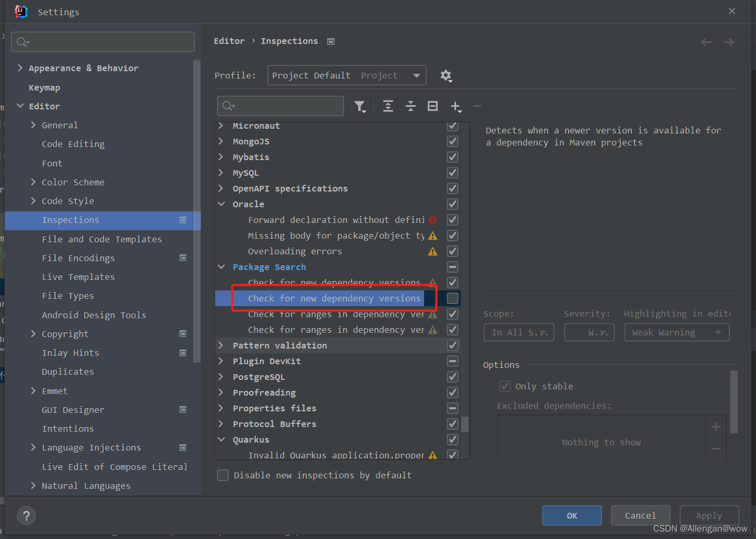Collapse all inspection groups

click(x=410, y=106)
